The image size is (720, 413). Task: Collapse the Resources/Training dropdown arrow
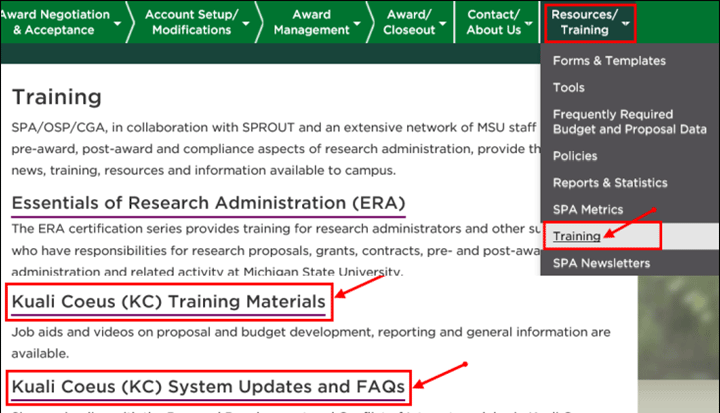[x=625, y=23]
